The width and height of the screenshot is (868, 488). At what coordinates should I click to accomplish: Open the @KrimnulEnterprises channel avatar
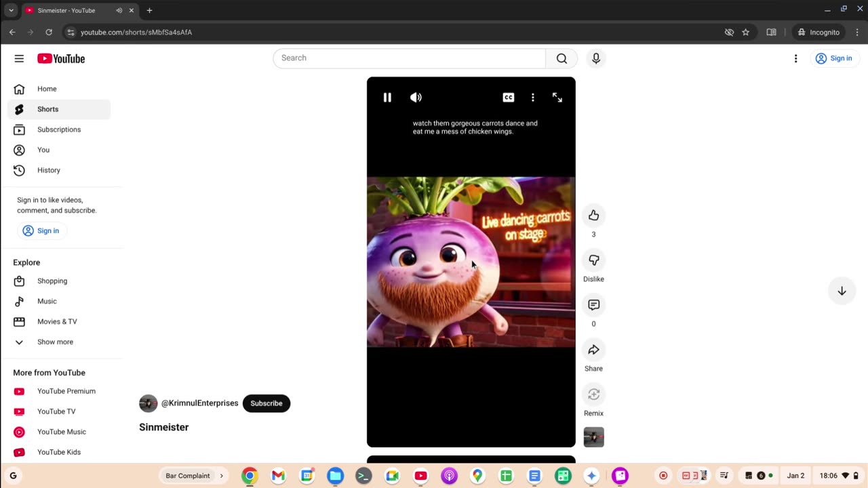[148, 403]
